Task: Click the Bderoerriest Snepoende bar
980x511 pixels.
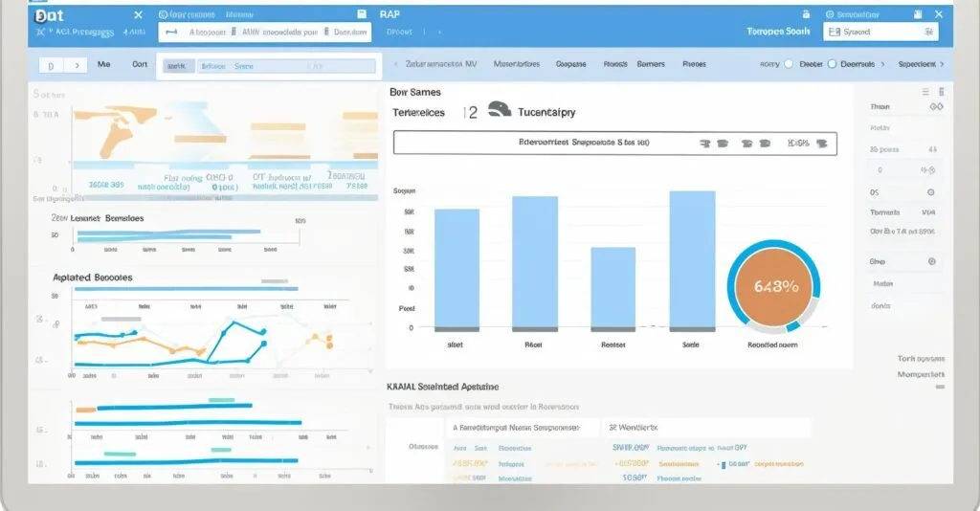Action: click(615, 143)
